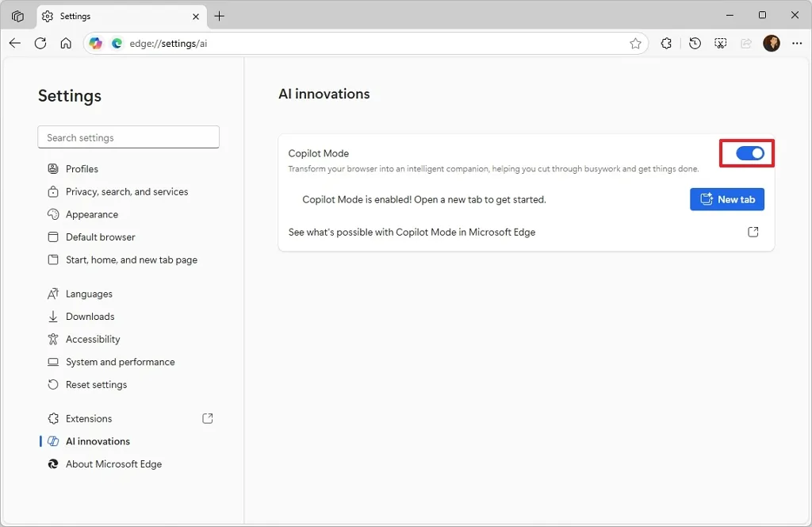
Task: Refresh the page with the reload icon
Action: [40, 43]
